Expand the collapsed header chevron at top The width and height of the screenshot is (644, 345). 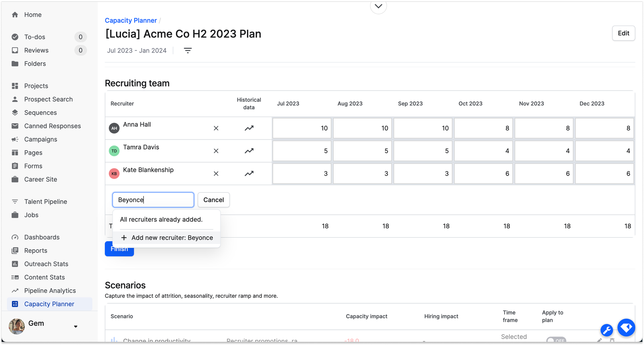pyautogui.click(x=378, y=6)
